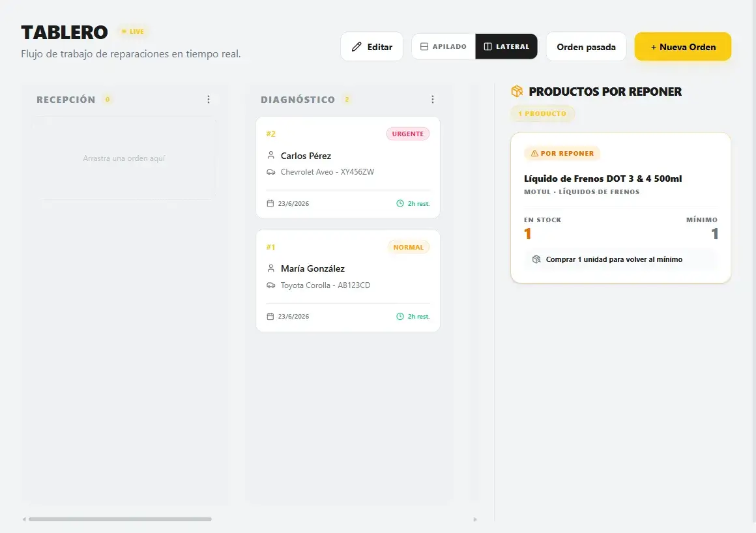Click the RECEPCIÓN column heading

pyautogui.click(x=66, y=100)
